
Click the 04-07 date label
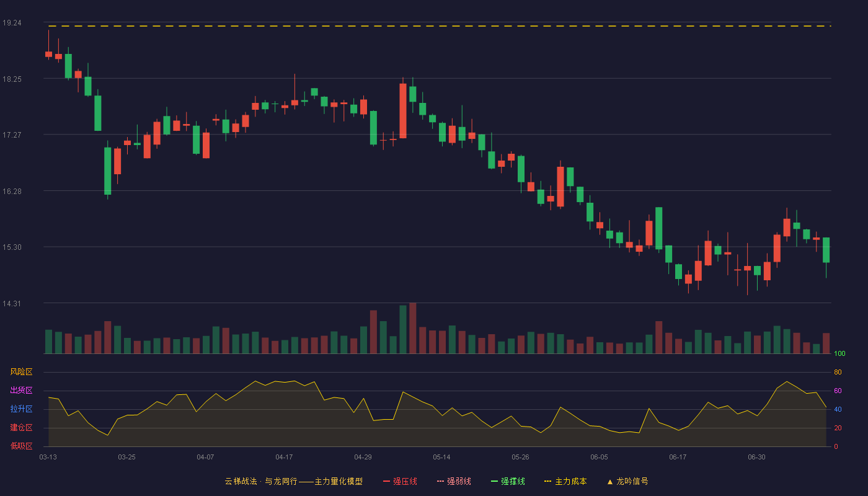[x=205, y=457]
